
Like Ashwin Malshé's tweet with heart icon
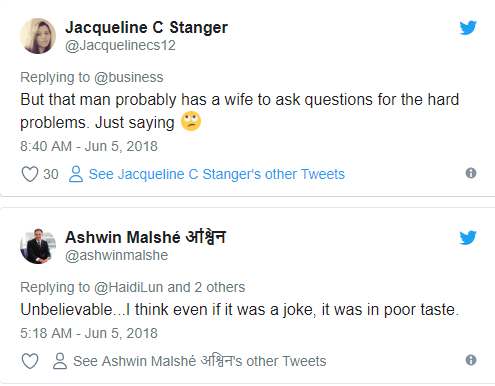[x=30, y=361]
